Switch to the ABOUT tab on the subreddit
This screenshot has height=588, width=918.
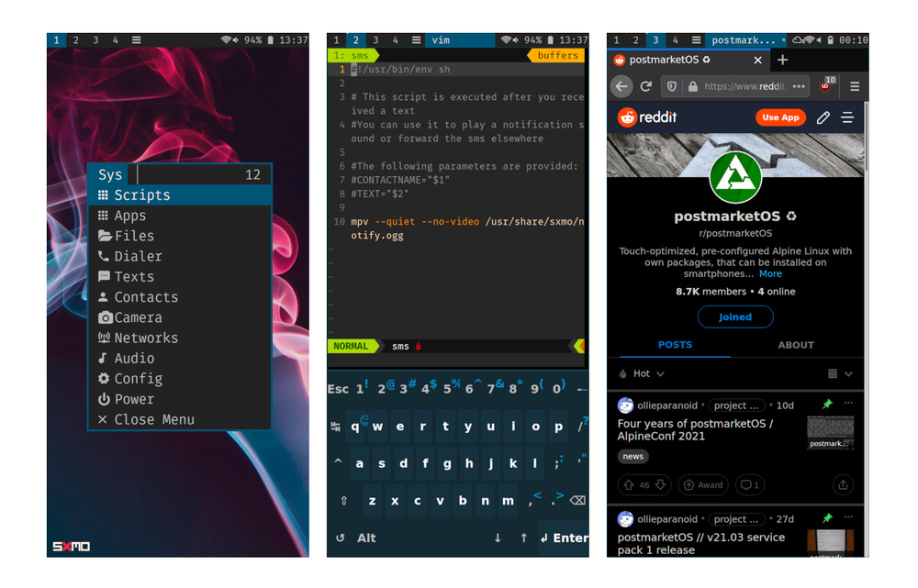coord(795,345)
